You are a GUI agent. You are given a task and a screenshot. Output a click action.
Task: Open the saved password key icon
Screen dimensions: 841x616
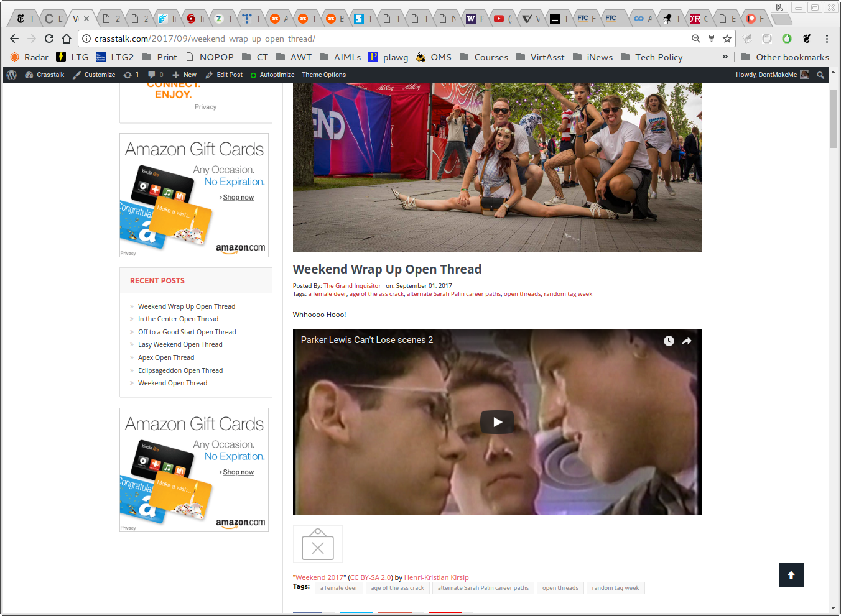coord(712,39)
